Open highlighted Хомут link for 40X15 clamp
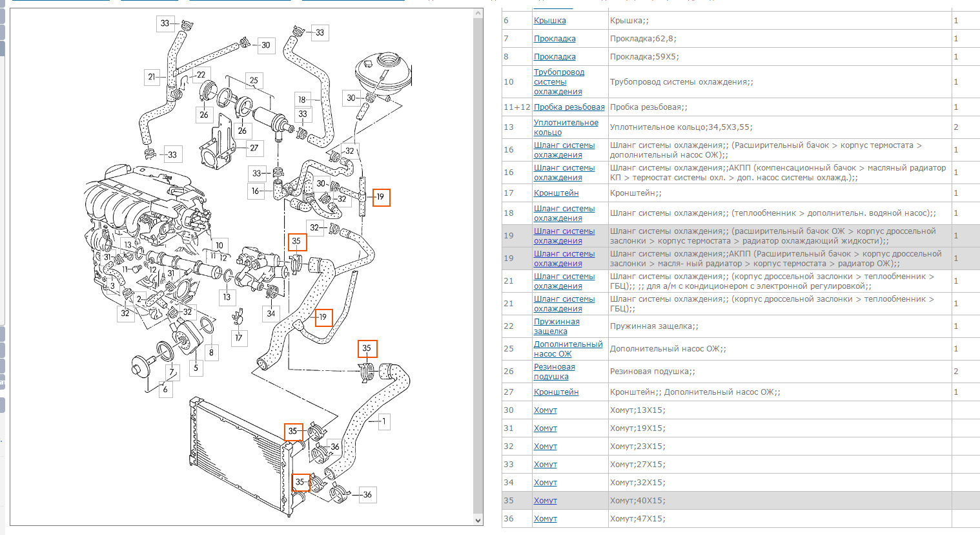 [x=546, y=501]
